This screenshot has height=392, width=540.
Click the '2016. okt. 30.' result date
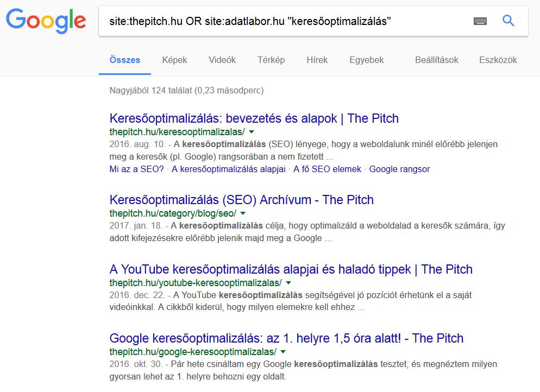(136, 364)
